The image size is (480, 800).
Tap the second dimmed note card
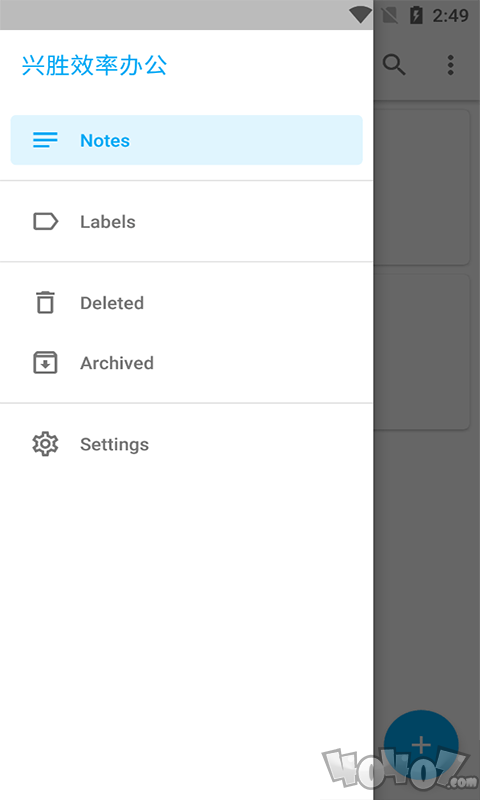pyautogui.click(x=421, y=352)
